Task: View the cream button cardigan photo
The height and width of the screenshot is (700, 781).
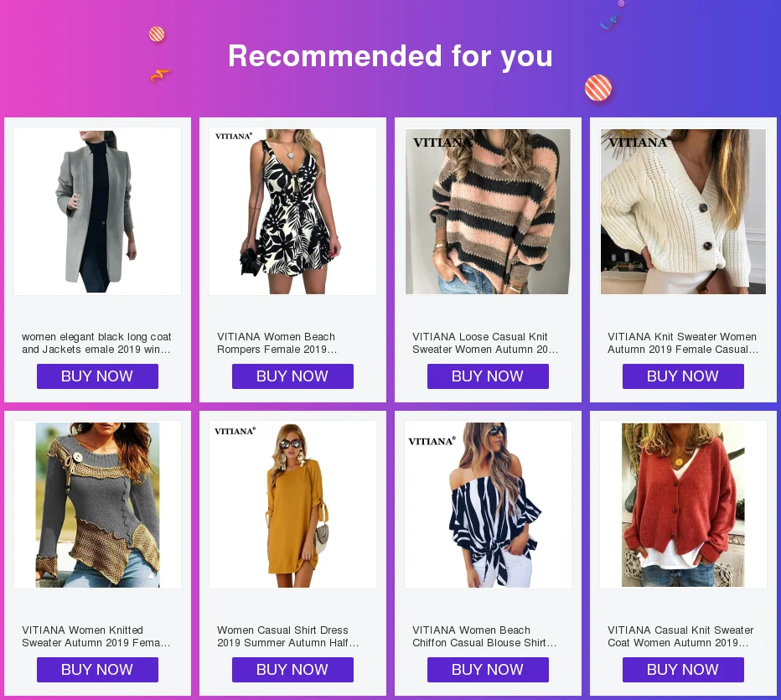Action: click(x=684, y=211)
